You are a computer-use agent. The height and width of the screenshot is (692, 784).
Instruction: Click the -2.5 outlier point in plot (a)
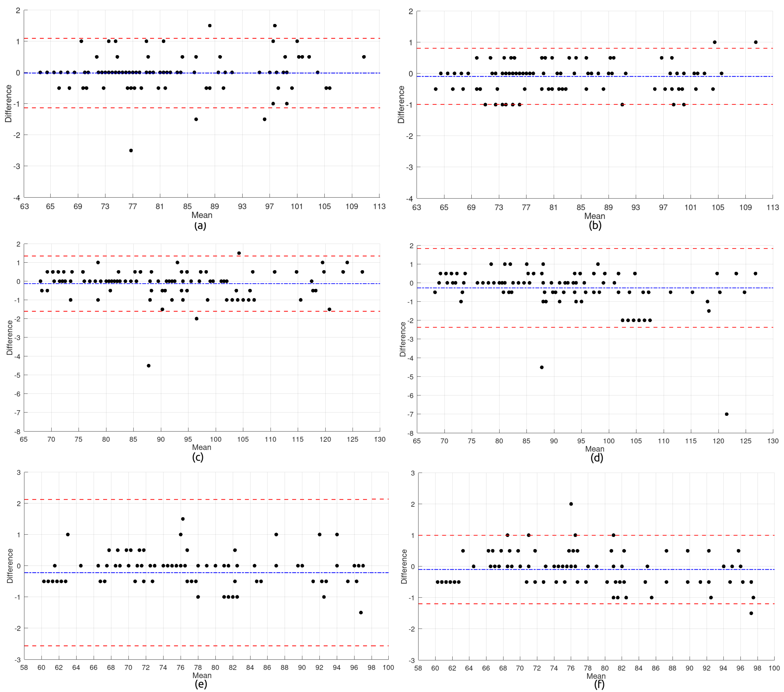point(131,150)
